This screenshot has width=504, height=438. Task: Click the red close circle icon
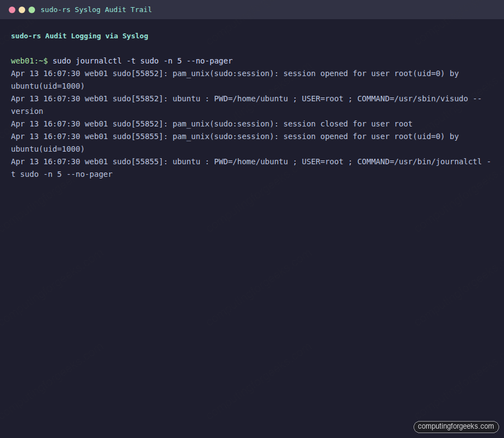click(x=12, y=9)
